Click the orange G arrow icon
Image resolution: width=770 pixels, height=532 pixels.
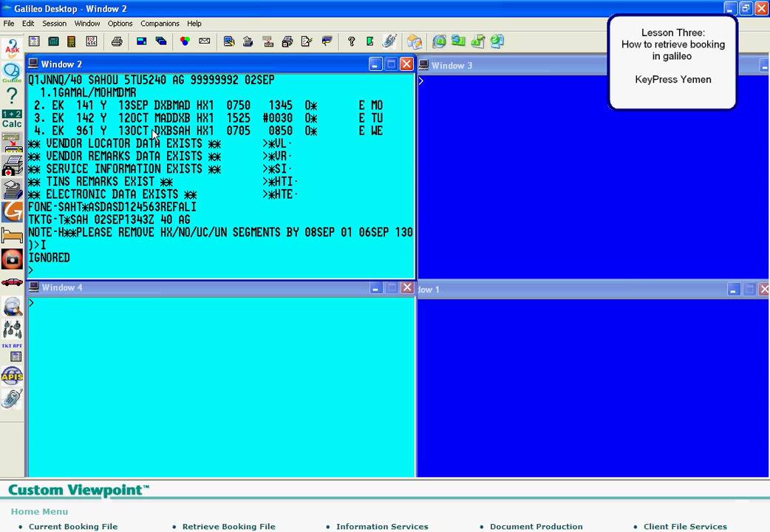pyautogui.click(x=13, y=212)
